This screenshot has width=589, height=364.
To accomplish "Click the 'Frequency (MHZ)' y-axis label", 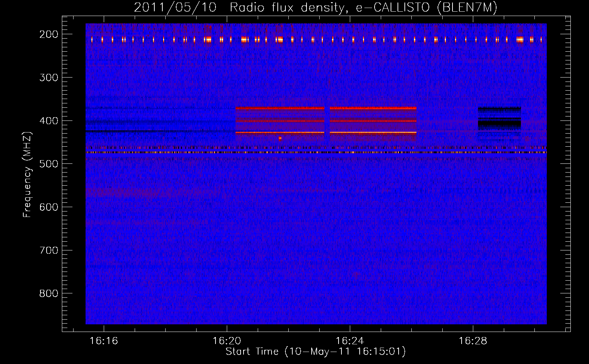I will click(x=27, y=174).
